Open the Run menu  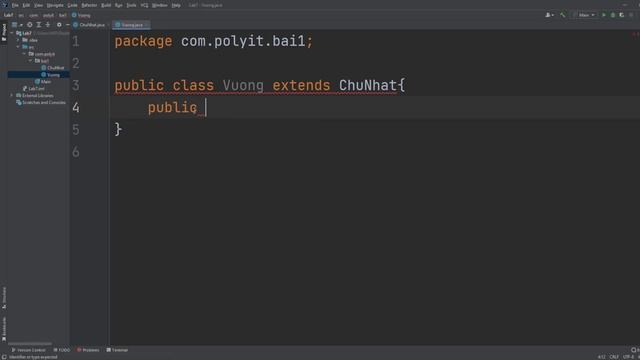[119, 5]
